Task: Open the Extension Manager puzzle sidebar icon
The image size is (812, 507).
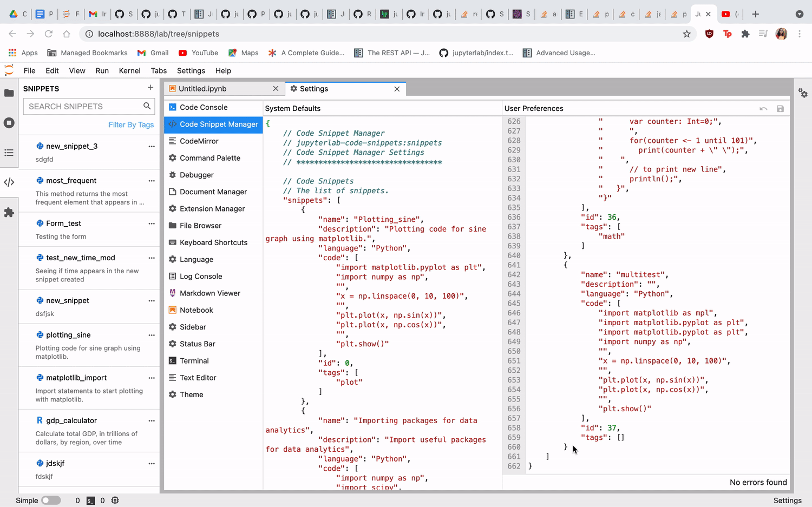Action: (9, 213)
